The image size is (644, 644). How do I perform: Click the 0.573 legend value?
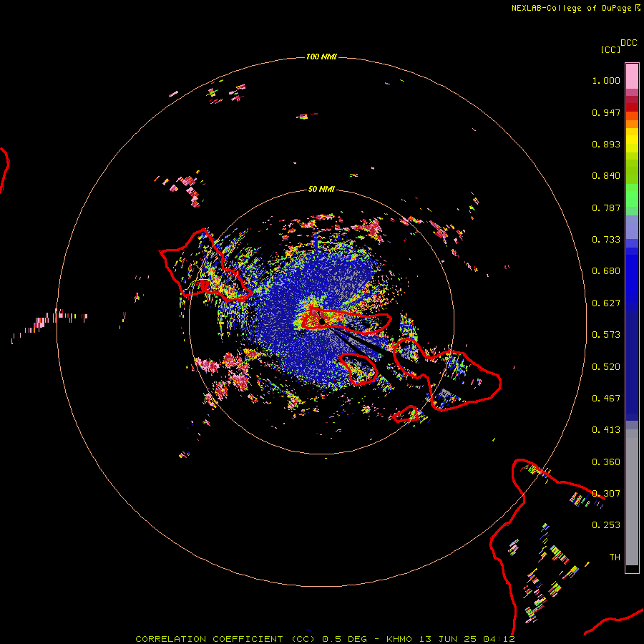coord(606,335)
